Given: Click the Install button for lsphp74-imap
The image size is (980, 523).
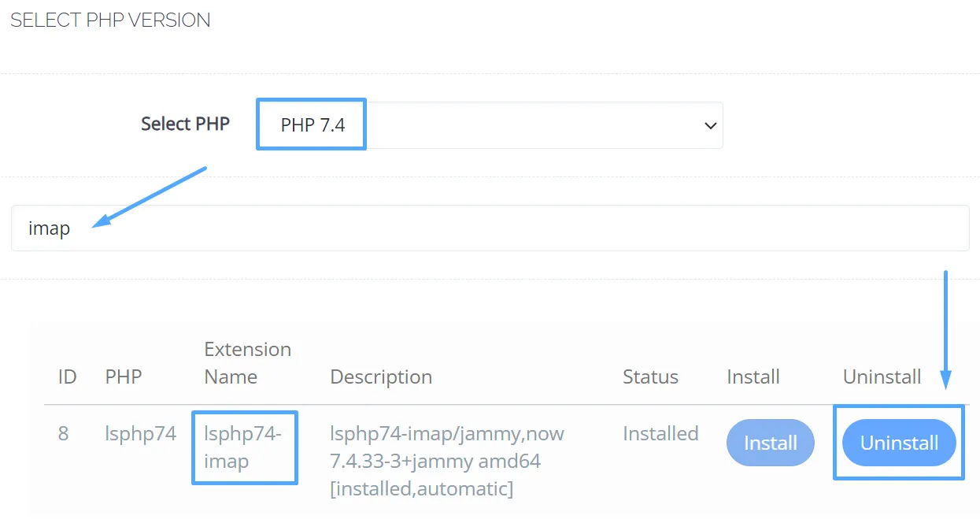Looking at the screenshot, I should point(771,443).
